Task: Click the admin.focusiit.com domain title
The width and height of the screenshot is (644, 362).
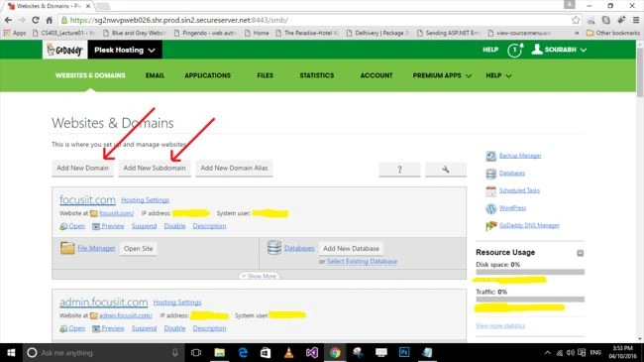Action: point(103,302)
